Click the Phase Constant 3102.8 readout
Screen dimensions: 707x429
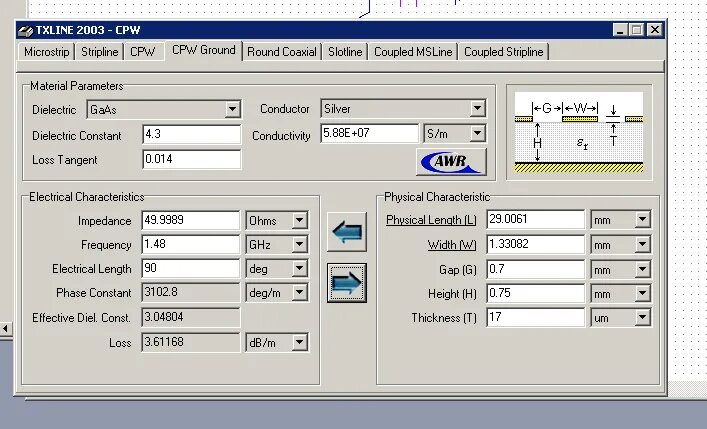pyautogui.click(x=191, y=292)
